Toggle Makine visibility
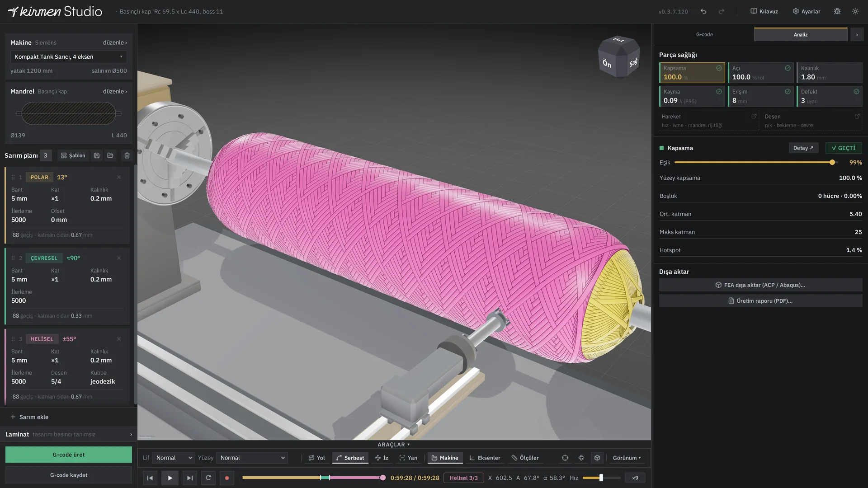 tap(445, 458)
